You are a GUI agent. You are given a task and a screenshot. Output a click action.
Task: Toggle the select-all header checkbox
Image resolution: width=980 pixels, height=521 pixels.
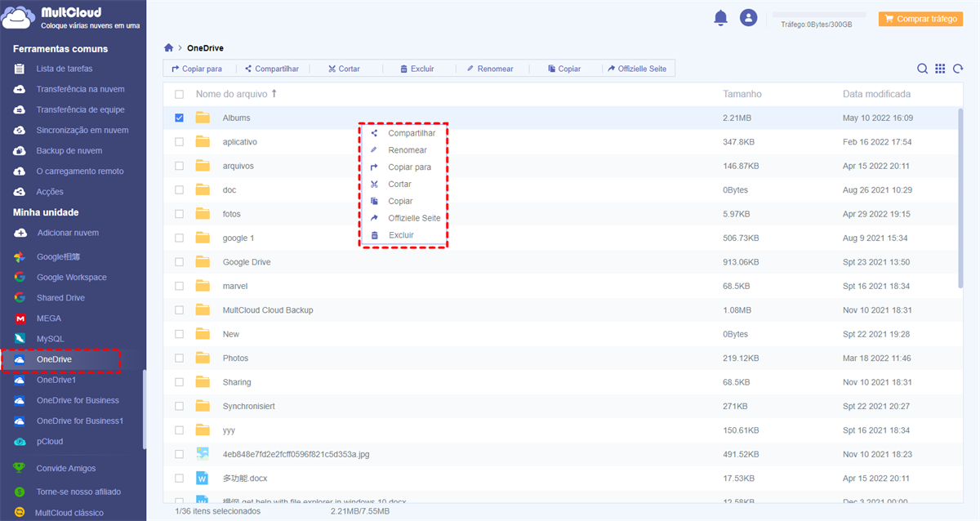point(180,94)
